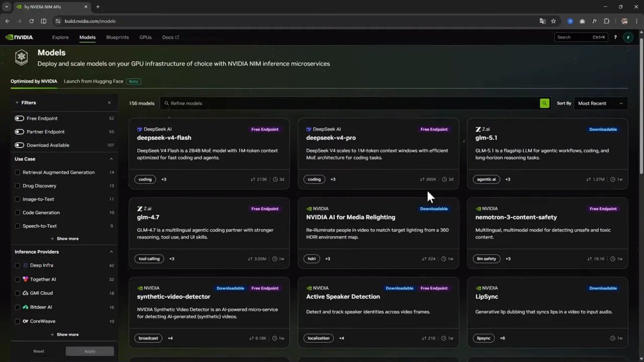
Task: Click the green search button beside Refine models
Action: point(544,103)
